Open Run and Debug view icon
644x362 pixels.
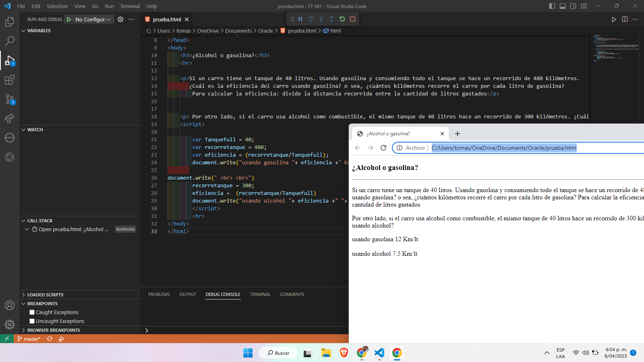coord(10,60)
